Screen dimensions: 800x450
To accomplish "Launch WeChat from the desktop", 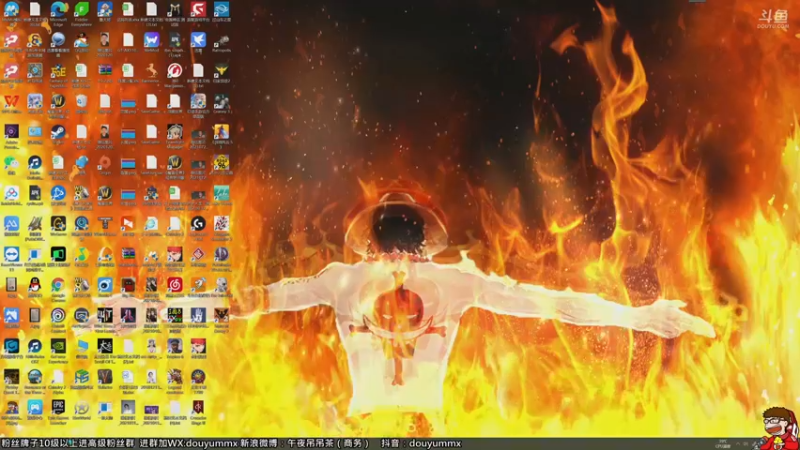I will tap(11, 162).
